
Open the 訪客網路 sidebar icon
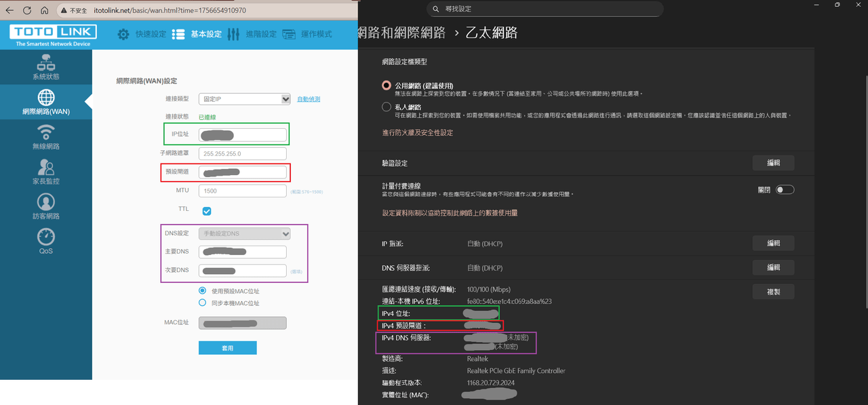click(x=46, y=202)
